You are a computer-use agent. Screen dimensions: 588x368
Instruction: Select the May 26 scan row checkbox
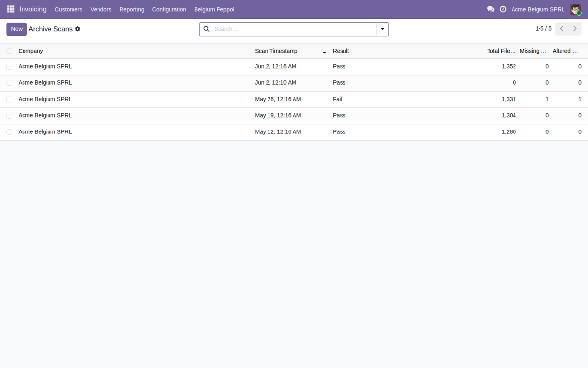click(x=9, y=99)
